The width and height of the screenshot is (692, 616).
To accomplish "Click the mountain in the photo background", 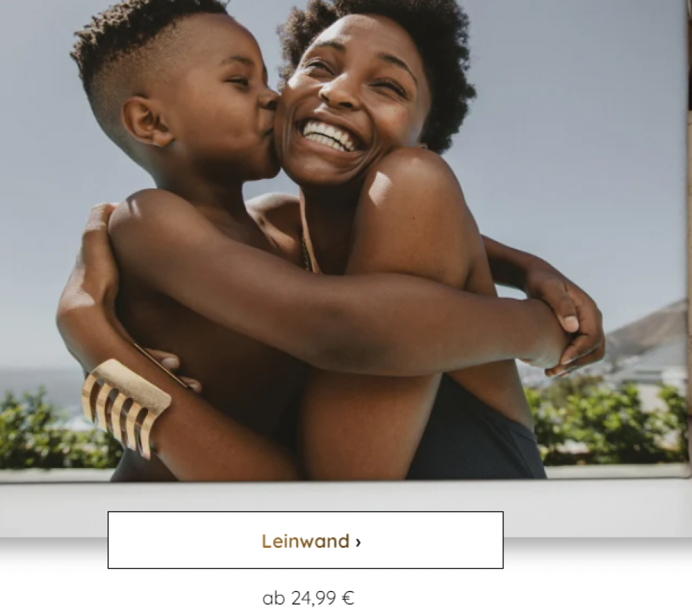I will (649, 331).
